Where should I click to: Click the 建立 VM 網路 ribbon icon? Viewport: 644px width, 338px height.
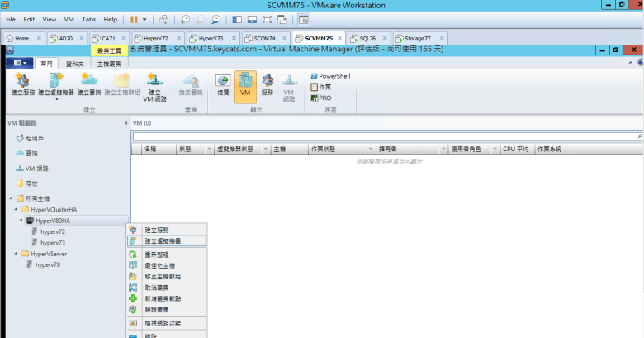tap(154, 85)
